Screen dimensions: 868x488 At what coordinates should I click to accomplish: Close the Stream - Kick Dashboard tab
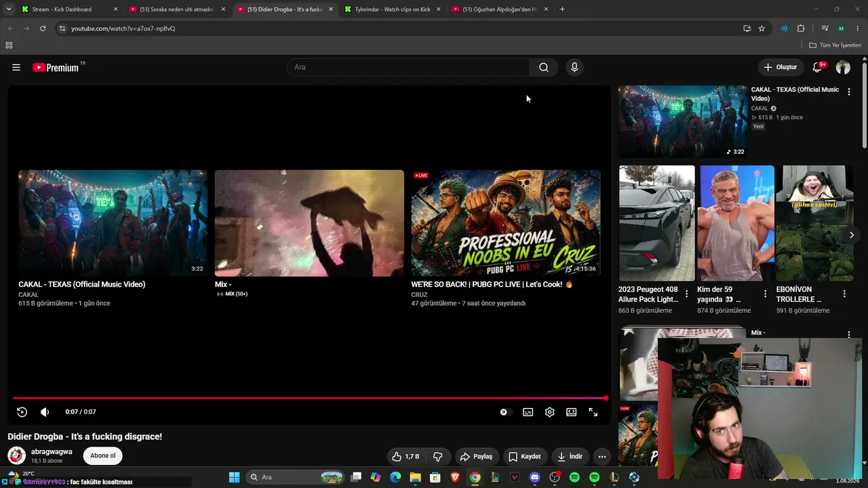[115, 9]
